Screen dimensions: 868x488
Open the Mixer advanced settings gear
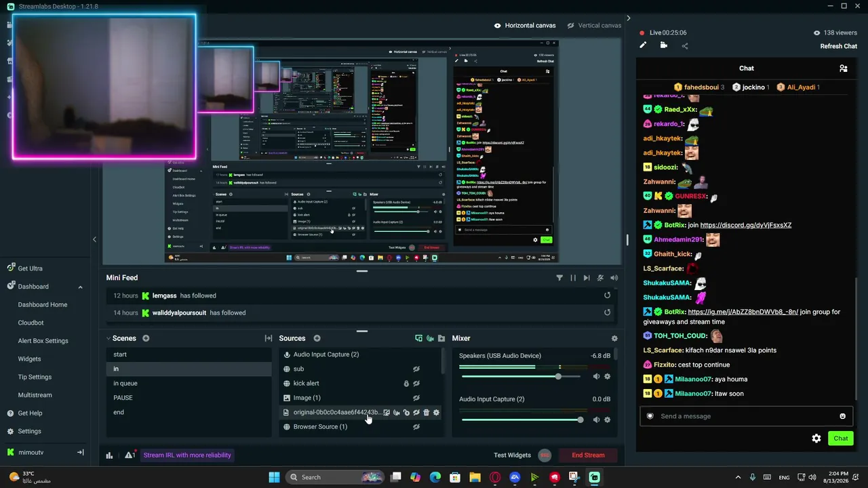click(x=614, y=338)
